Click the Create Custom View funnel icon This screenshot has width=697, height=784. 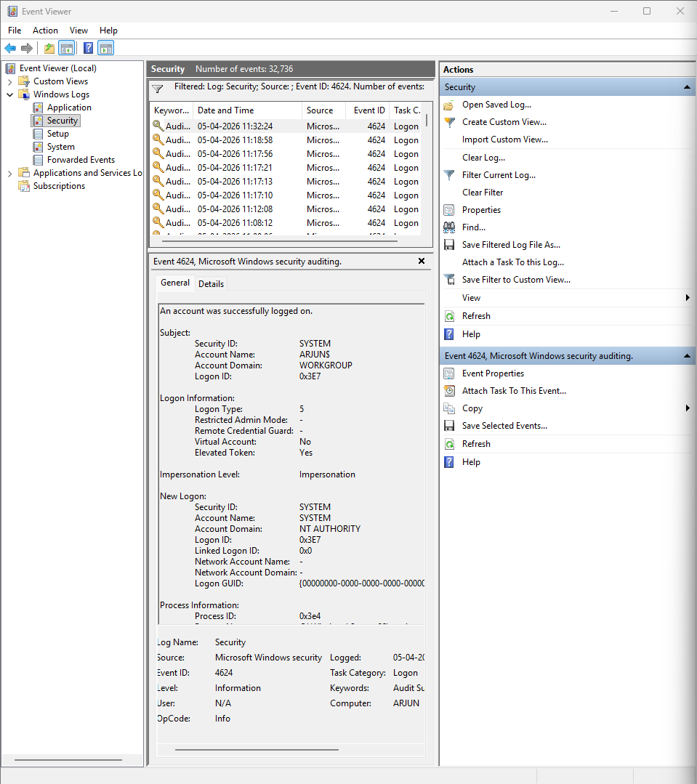click(x=449, y=123)
